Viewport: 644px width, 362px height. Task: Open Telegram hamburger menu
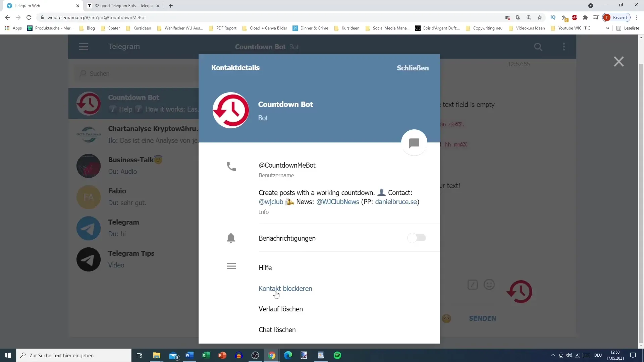coord(84,47)
